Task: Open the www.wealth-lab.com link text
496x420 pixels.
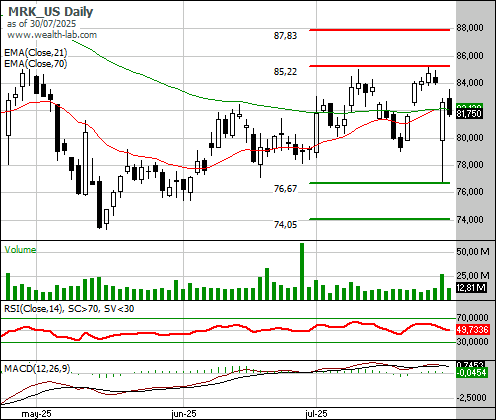Action: [x=52, y=35]
